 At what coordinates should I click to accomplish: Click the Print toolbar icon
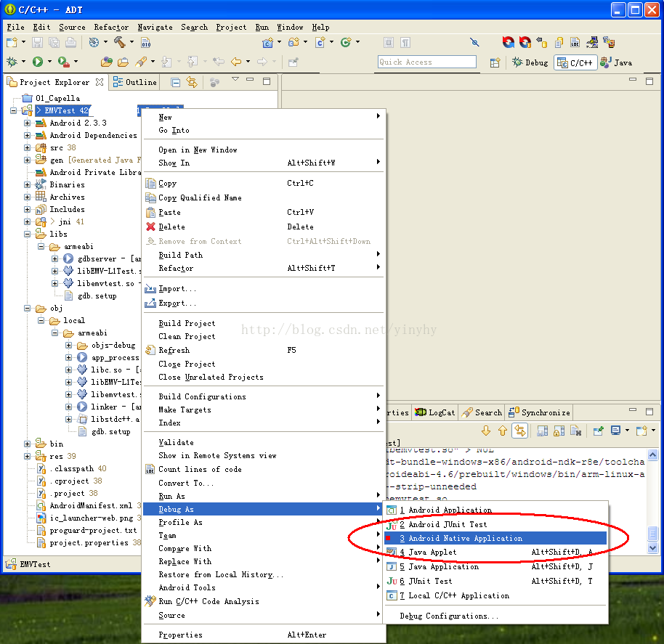70,42
